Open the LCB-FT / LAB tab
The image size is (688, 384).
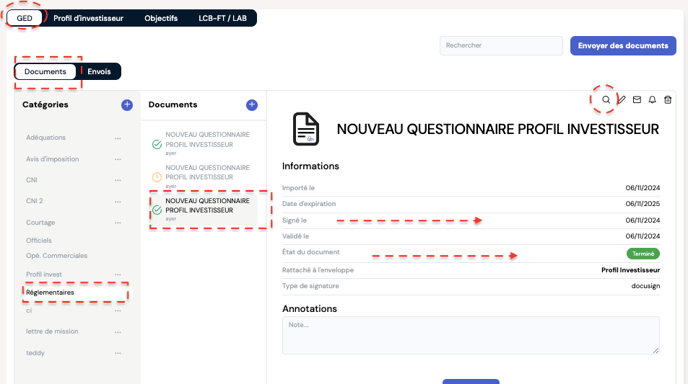tap(222, 18)
